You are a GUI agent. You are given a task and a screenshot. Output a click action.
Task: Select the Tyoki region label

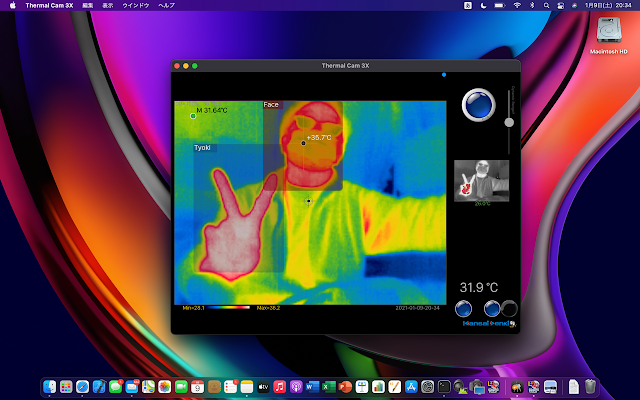[202, 148]
